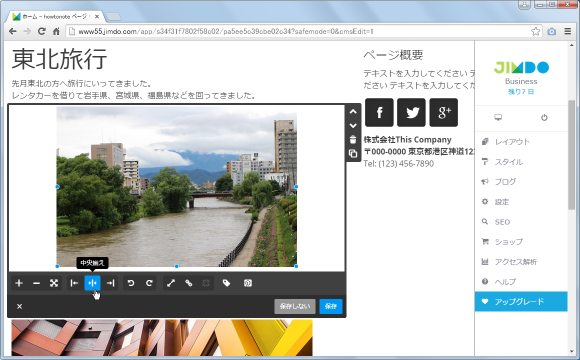The width and height of the screenshot is (580, 360).
Task: Switch to preview with monitor icon
Action: [498, 118]
